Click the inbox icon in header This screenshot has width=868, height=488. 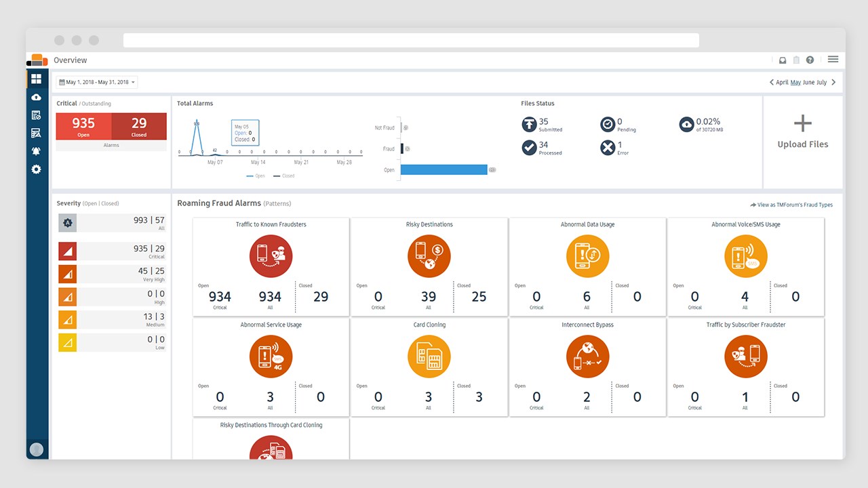tap(783, 60)
